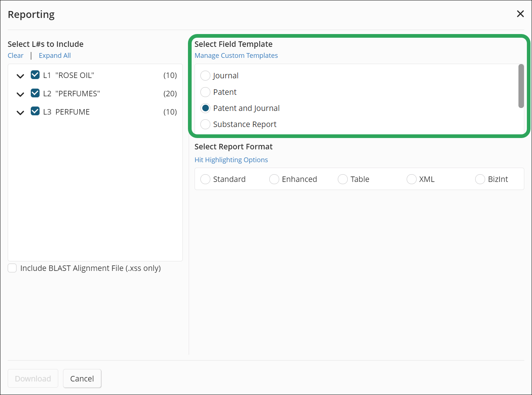
Task: Uncheck the L3 PERFUME checkbox
Action: coord(35,111)
